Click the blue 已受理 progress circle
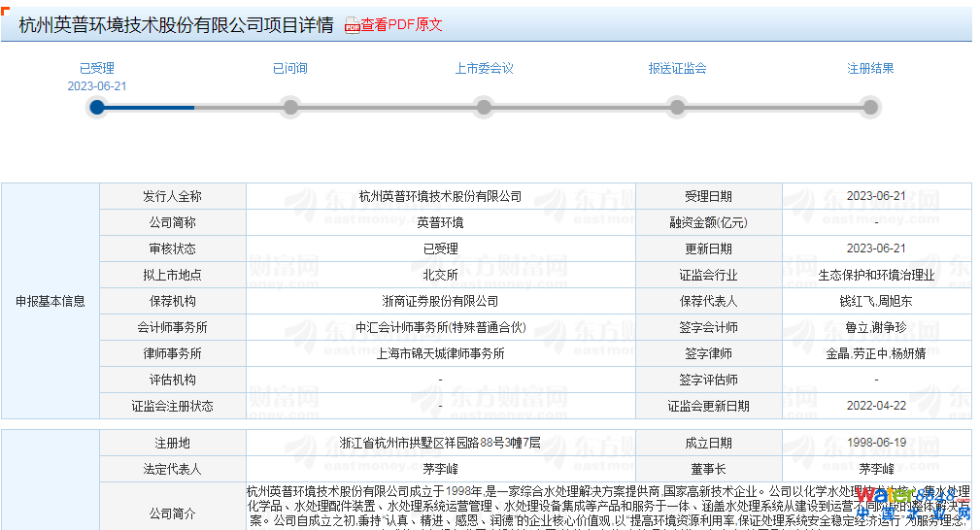Screen dimensions: 980x530 96,107
